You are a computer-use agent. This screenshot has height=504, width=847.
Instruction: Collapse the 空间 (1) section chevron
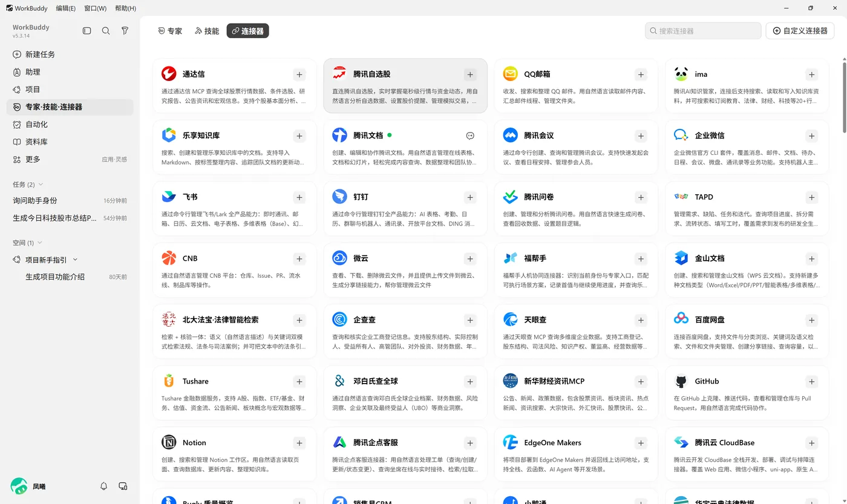pos(40,243)
